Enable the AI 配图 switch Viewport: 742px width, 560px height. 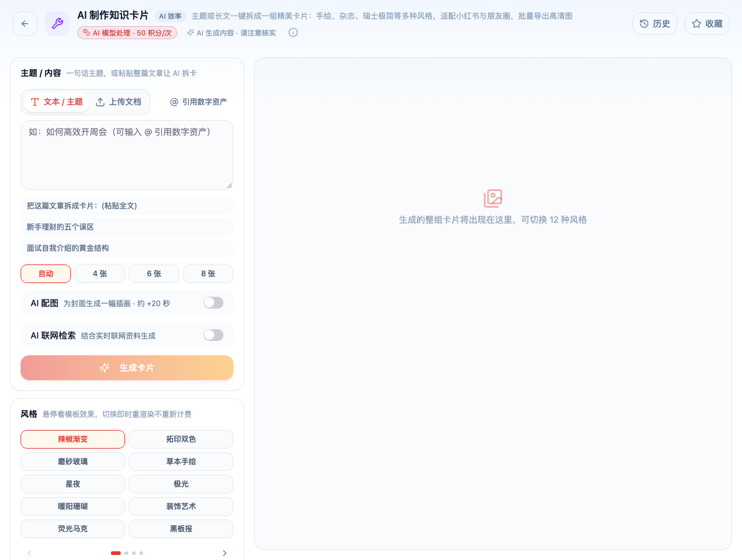pyautogui.click(x=214, y=302)
